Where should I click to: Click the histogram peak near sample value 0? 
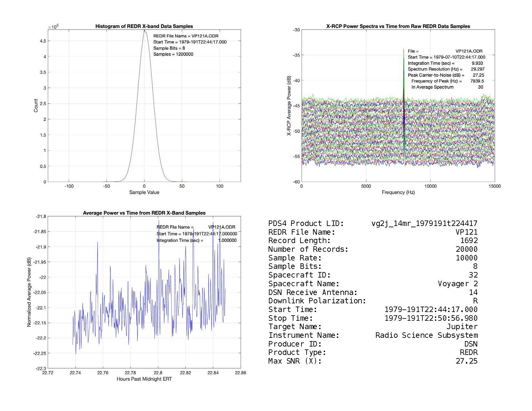[144, 32]
